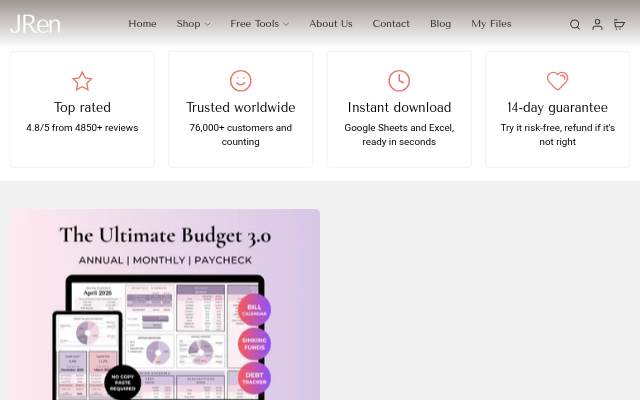
Task: Click the Bill Calendar badge on product image
Action: (254, 310)
